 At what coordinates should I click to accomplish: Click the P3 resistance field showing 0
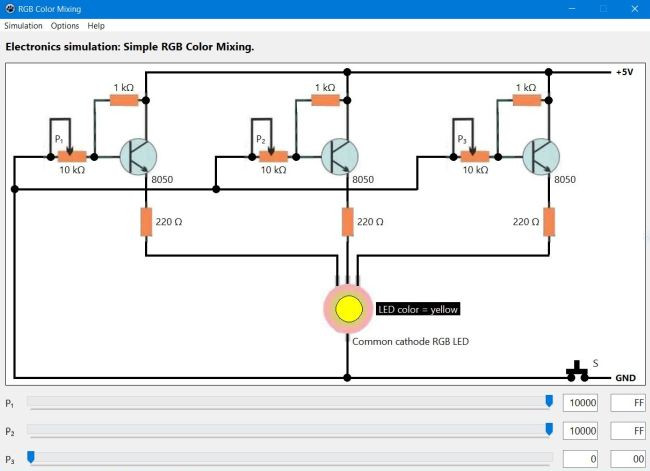(580, 459)
